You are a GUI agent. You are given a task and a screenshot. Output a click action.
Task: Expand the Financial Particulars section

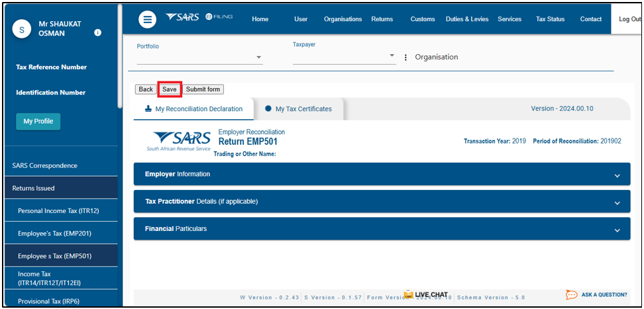382,228
